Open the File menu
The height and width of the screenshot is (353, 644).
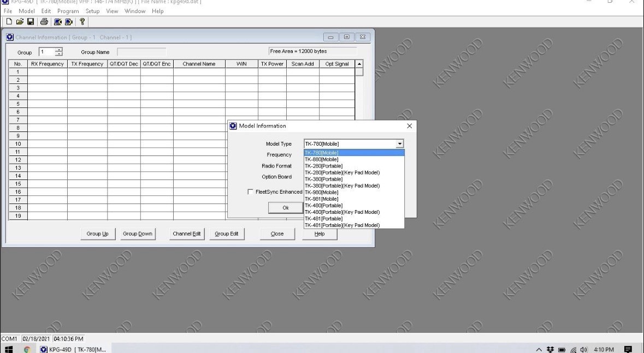coord(8,11)
